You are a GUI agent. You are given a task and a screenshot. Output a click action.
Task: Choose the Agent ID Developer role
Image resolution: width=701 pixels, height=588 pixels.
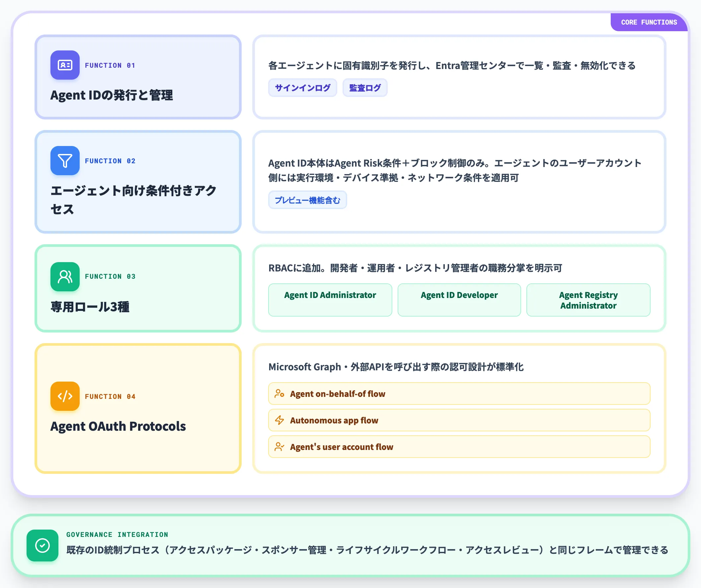(x=459, y=300)
